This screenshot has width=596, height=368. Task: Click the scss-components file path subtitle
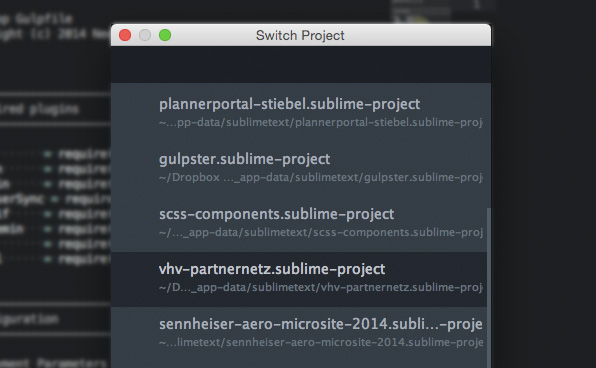click(x=321, y=232)
